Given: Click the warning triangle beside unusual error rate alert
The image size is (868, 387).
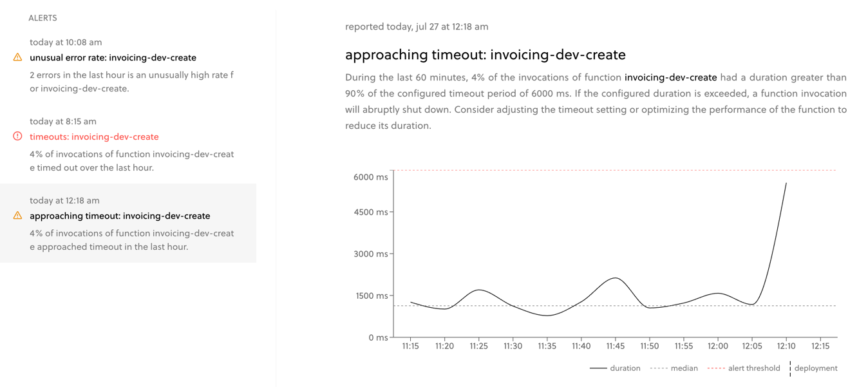Looking at the screenshot, I should 17,57.
